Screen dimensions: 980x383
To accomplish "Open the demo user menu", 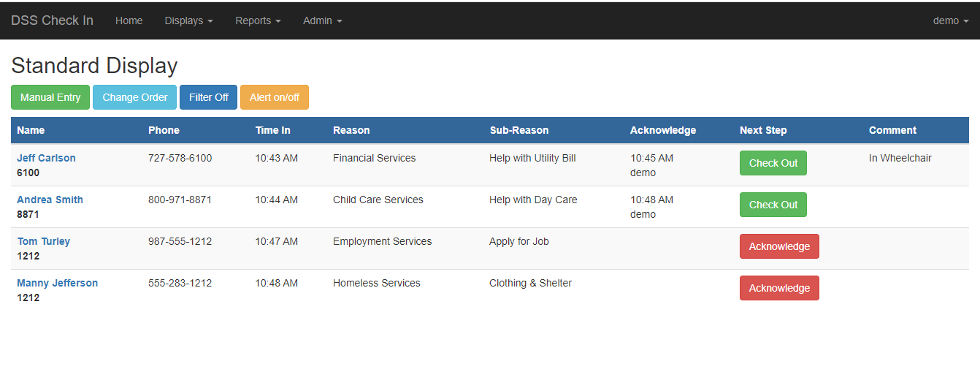I will click(x=950, y=20).
